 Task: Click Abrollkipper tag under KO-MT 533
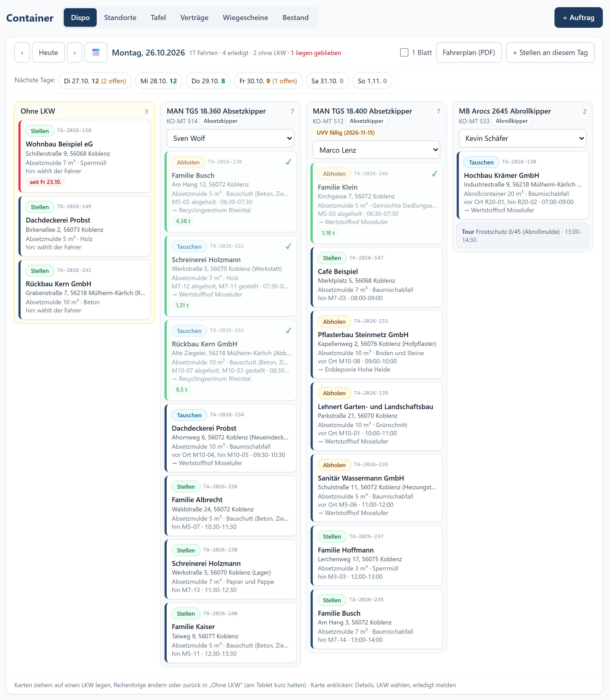(x=512, y=121)
